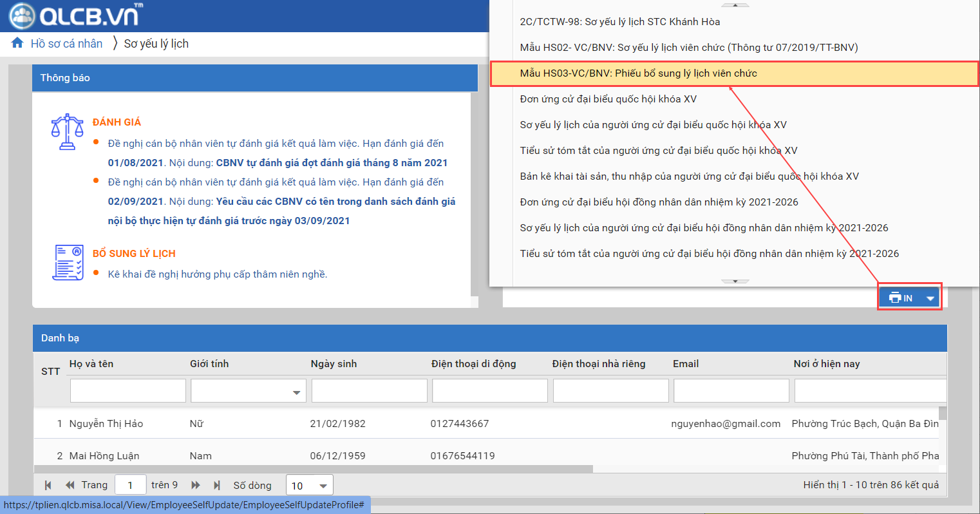Go to previous page of contacts
The image size is (980, 514).
(x=70, y=485)
